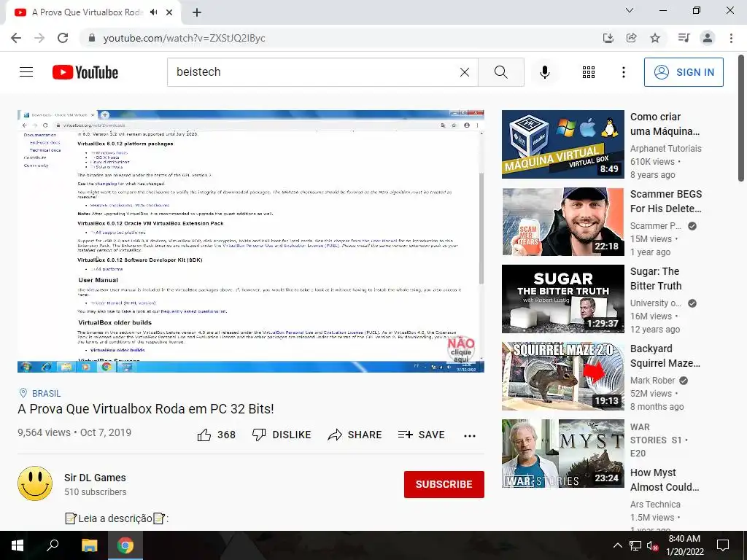This screenshot has width=747, height=560.
Task: Start voice search with the microphone
Action: (x=544, y=72)
